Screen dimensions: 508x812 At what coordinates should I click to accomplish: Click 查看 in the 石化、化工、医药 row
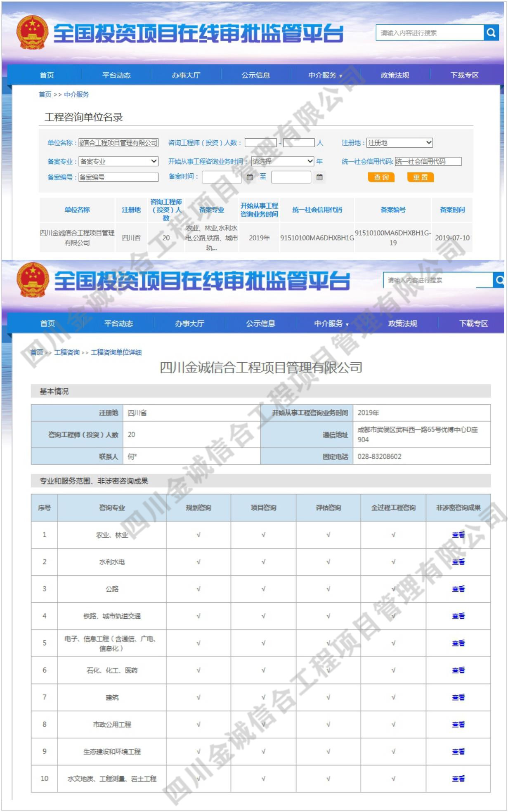click(458, 670)
